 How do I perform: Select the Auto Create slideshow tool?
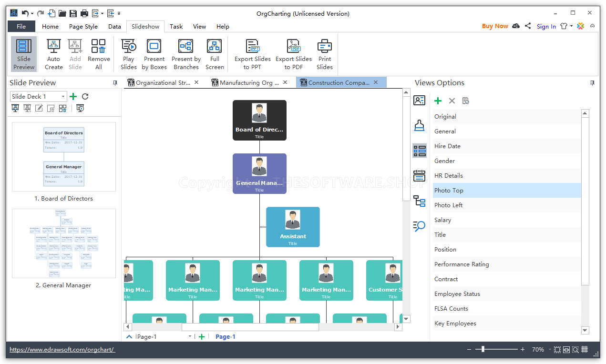[x=53, y=54]
